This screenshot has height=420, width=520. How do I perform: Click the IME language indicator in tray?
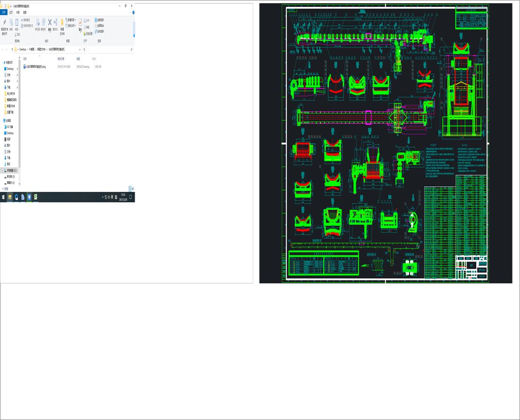(x=112, y=197)
